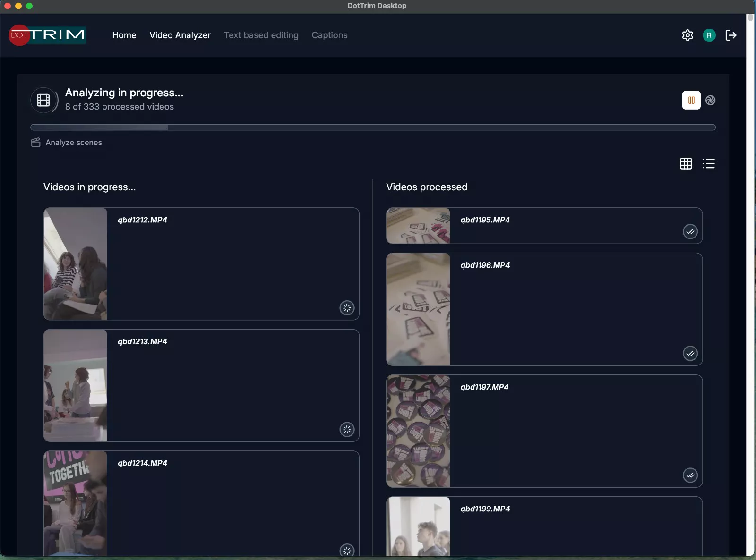Open the settings gear icon
756x560 pixels.
tap(687, 35)
